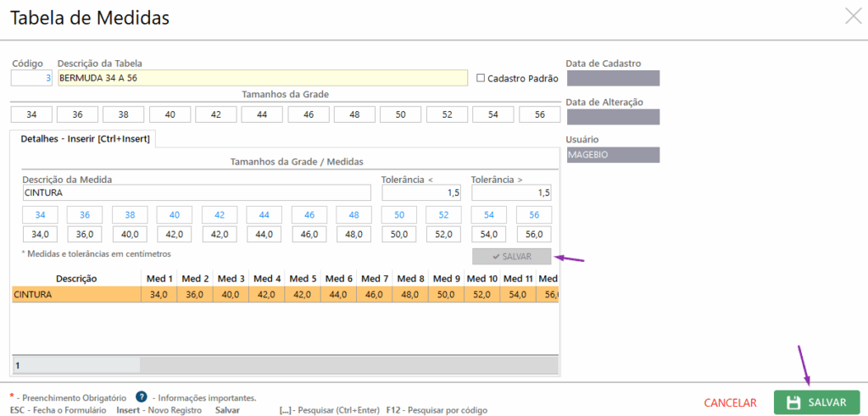Close the Tabela de Medidas window
Image resolution: width=868 pixels, height=416 pixels.
click(x=853, y=15)
